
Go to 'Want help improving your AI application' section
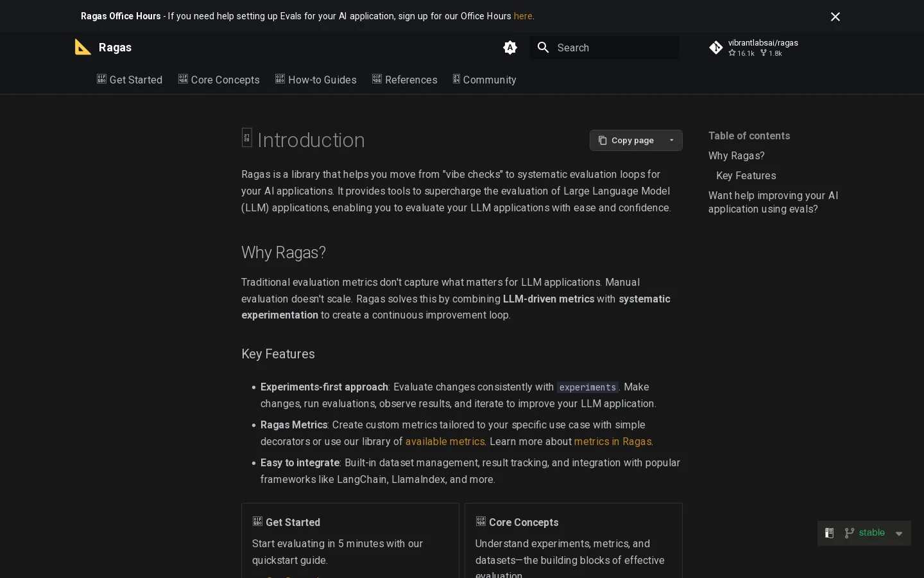[773, 202]
